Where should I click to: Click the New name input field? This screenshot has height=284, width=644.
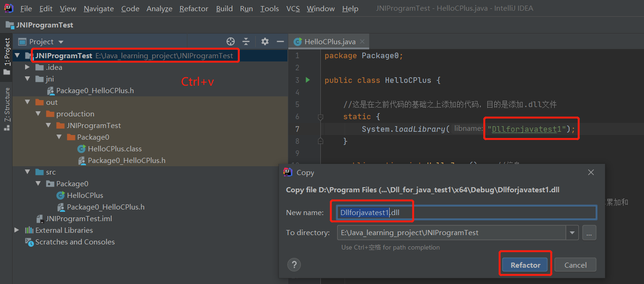(466, 212)
